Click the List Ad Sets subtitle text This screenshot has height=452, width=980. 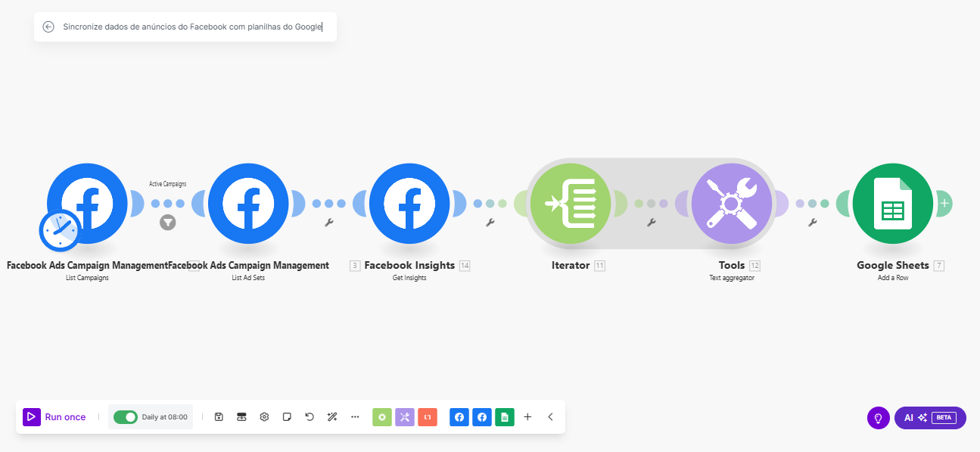tap(248, 278)
